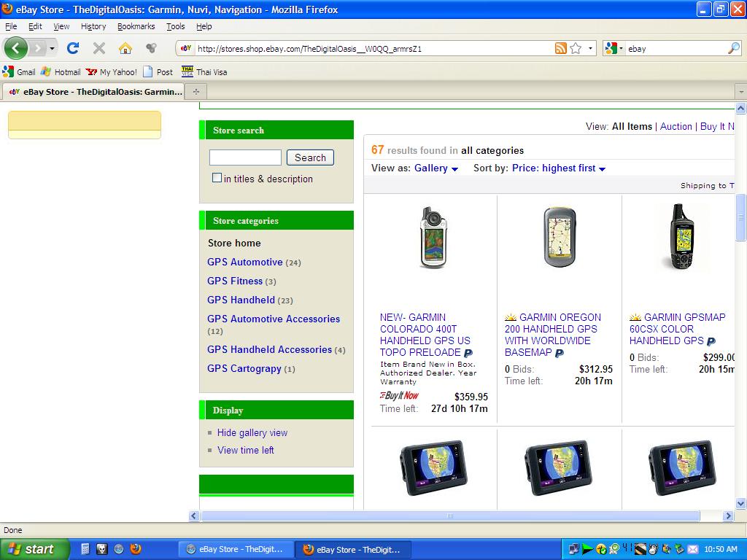The height and width of the screenshot is (560, 747).
Task: Open the Sort by Price dropdown
Action: [x=559, y=168]
